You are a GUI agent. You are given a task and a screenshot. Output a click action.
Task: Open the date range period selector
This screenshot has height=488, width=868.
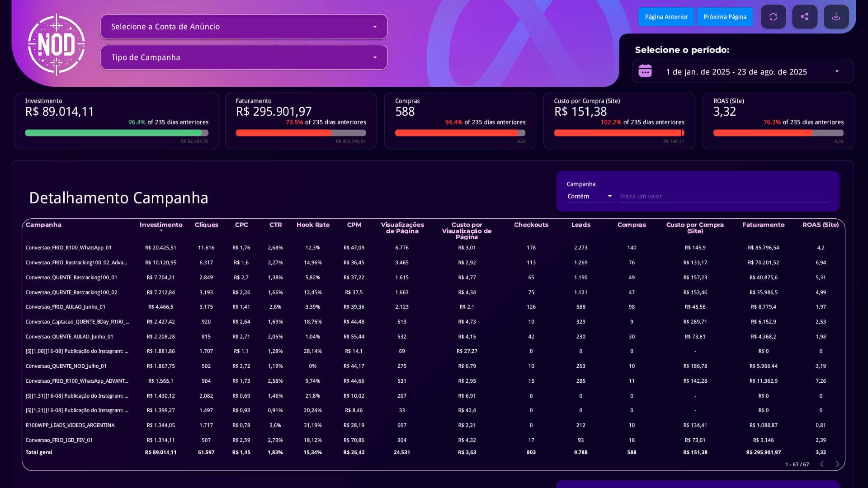pyautogui.click(x=743, y=71)
